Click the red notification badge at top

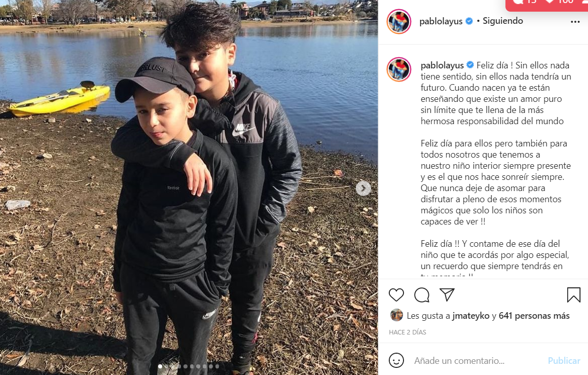tap(546, 4)
